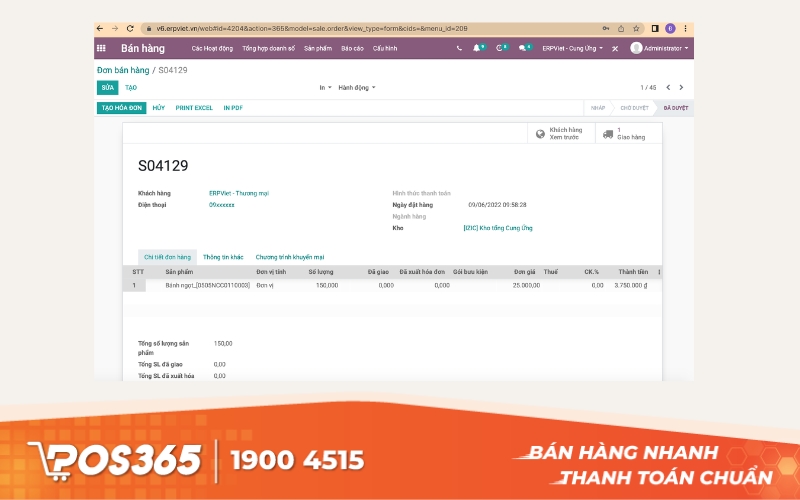Click the debug tools cross icon
This screenshot has width=800, height=500.
[615, 48]
